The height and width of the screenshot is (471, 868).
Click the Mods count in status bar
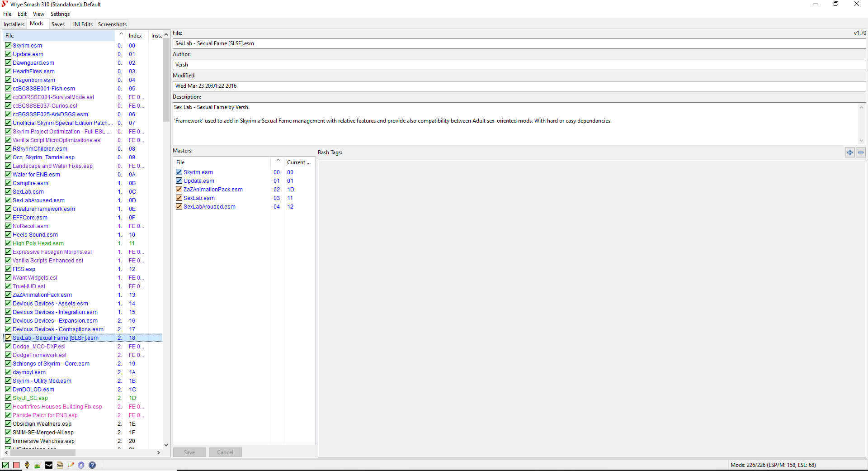point(773,465)
